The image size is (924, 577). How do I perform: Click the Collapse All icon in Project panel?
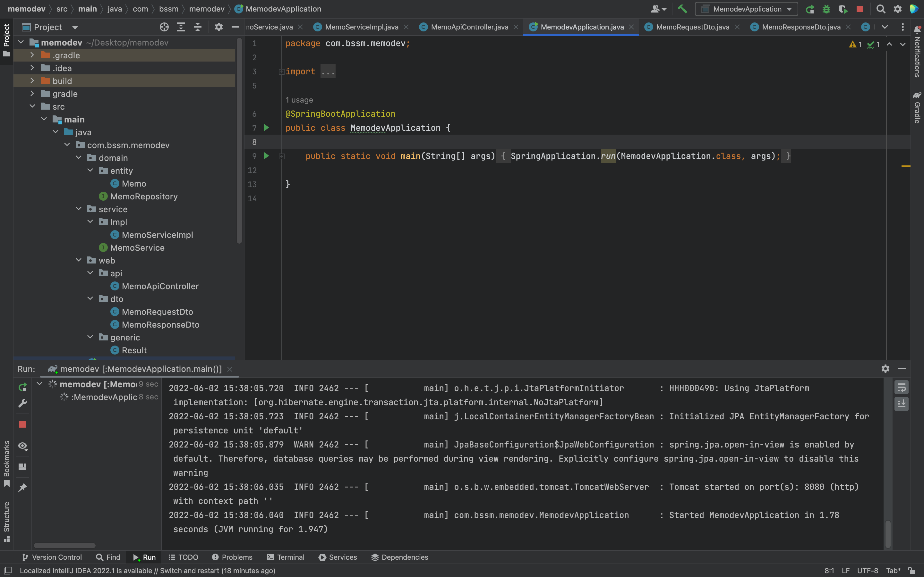[197, 27]
